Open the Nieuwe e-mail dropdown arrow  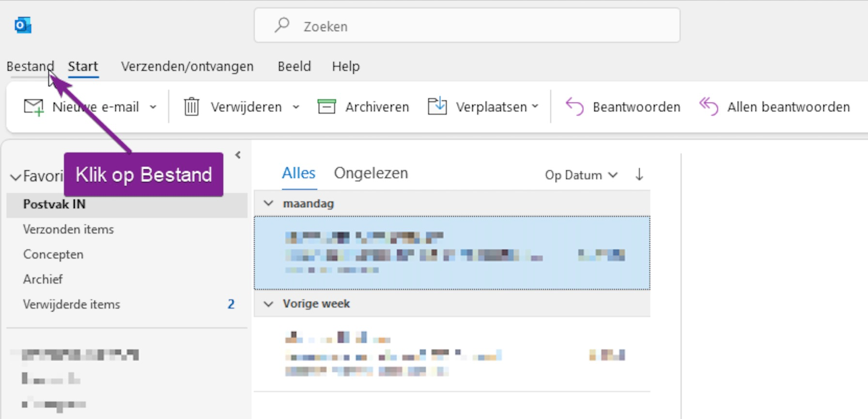[x=153, y=107]
